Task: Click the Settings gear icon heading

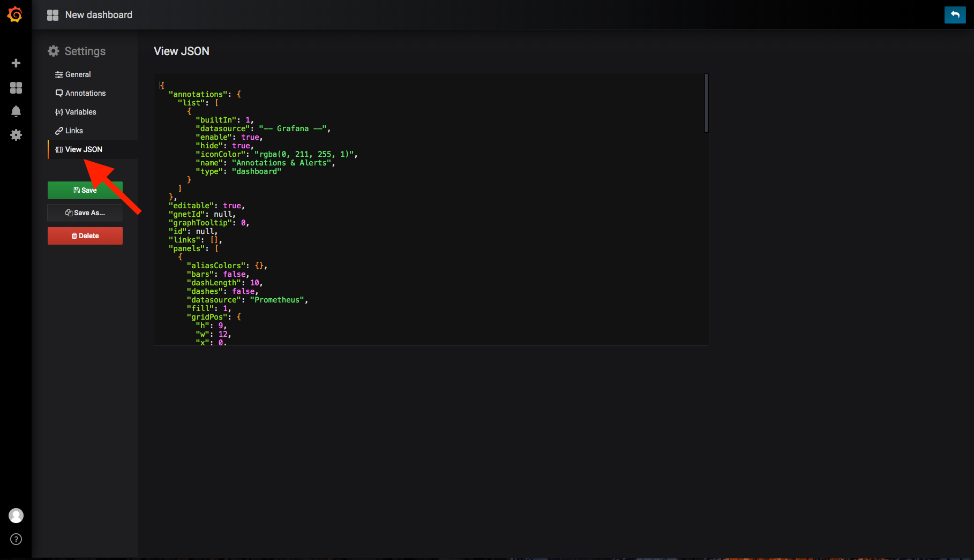Action: tap(54, 51)
